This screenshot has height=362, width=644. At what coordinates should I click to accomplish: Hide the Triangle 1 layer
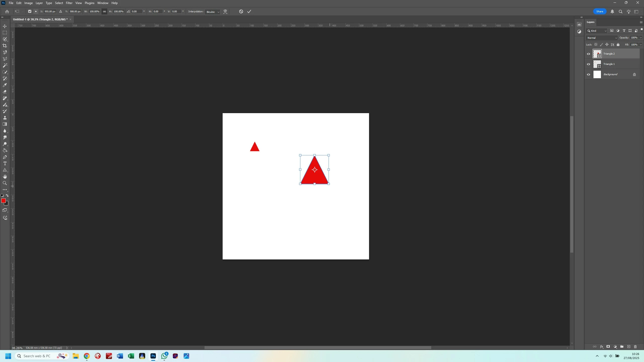click(x=588, y=64)
